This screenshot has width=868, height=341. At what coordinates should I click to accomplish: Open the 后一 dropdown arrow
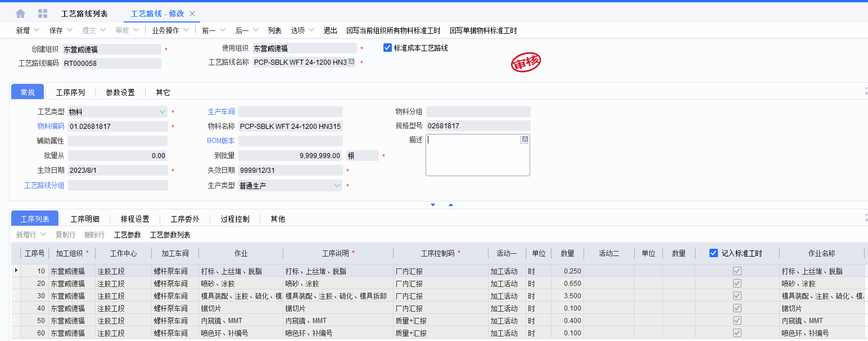(256, 30)
